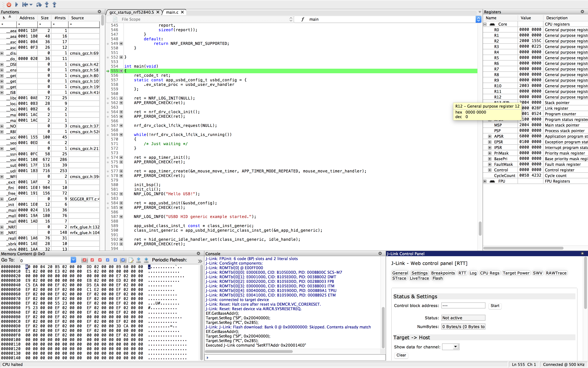Expand the EPSR register
This screenshot has height=368, width=588.
pos(490,142)
